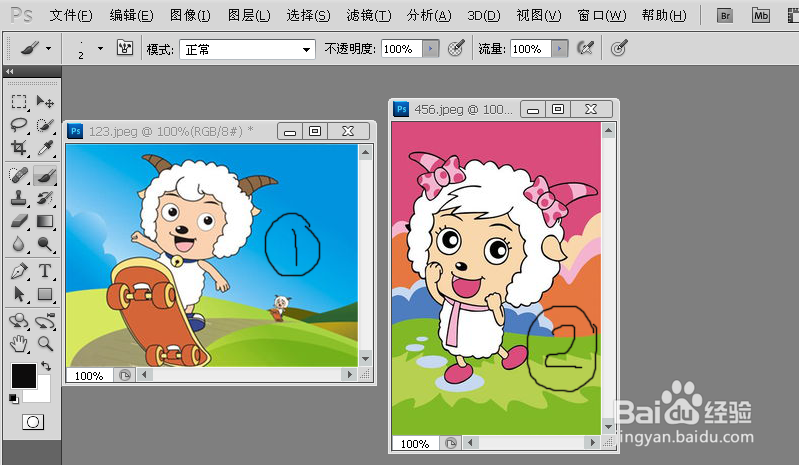The image size is (799, 465).
Task: Open the 滤镜(T) menu
Action: coord(369,16)
